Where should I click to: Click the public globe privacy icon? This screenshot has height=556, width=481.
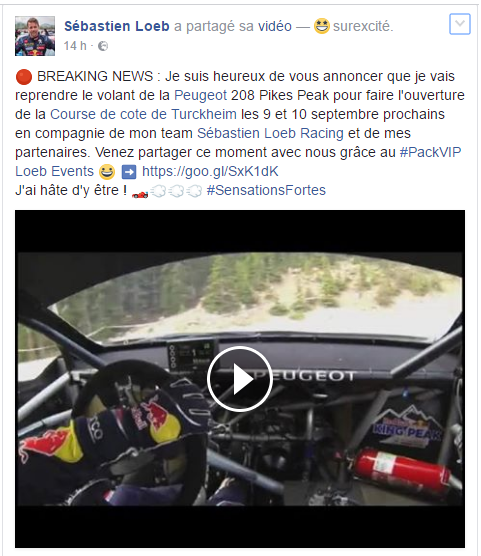coord(103,46)
